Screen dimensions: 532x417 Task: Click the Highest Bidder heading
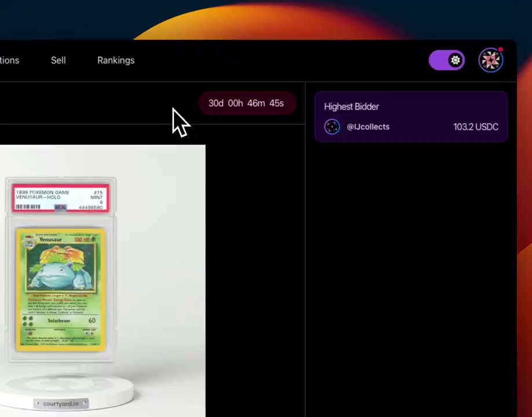pyautogui.click(x=351, y=107)
